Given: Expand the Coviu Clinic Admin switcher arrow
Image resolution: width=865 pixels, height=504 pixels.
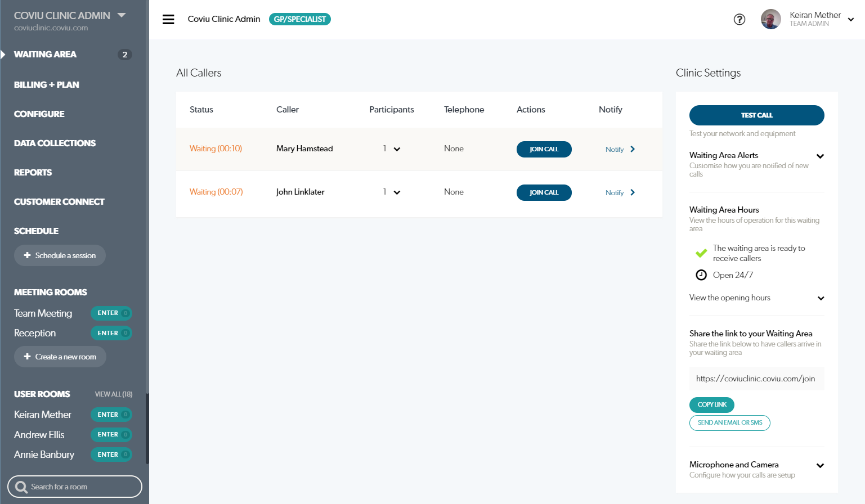Looking at the screenshot, I should (122, 15).
